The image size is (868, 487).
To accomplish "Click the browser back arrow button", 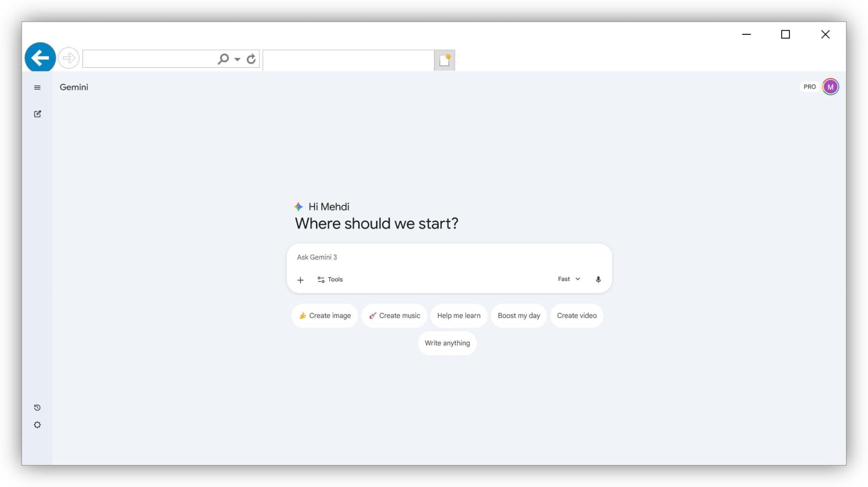I will pyautogui.click(x=40, y=58).
